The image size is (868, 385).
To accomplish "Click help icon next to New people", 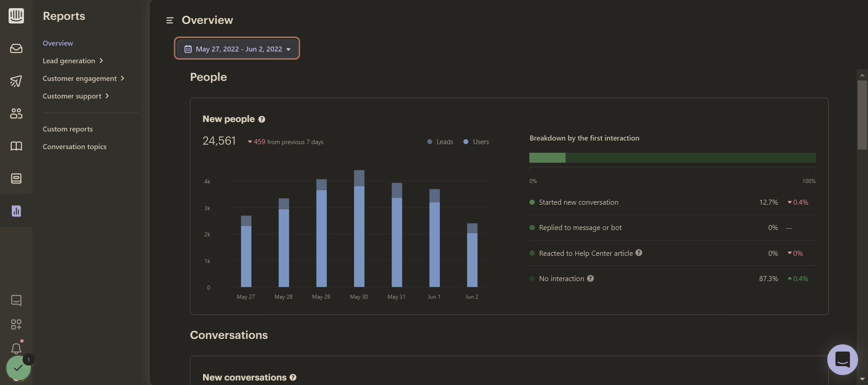I will click(262, 119).
